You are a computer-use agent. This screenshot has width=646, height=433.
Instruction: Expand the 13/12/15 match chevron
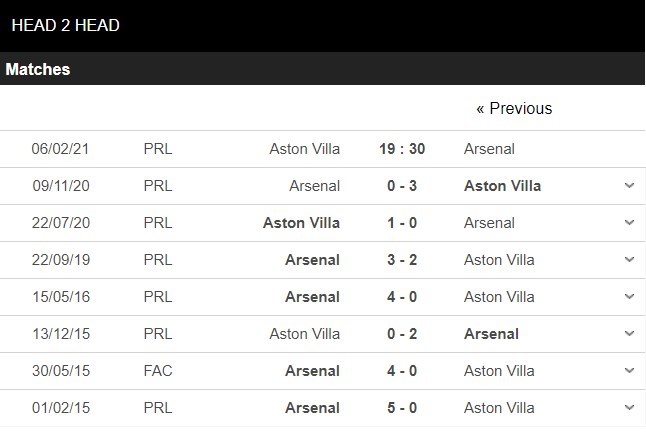pos(629,334)
